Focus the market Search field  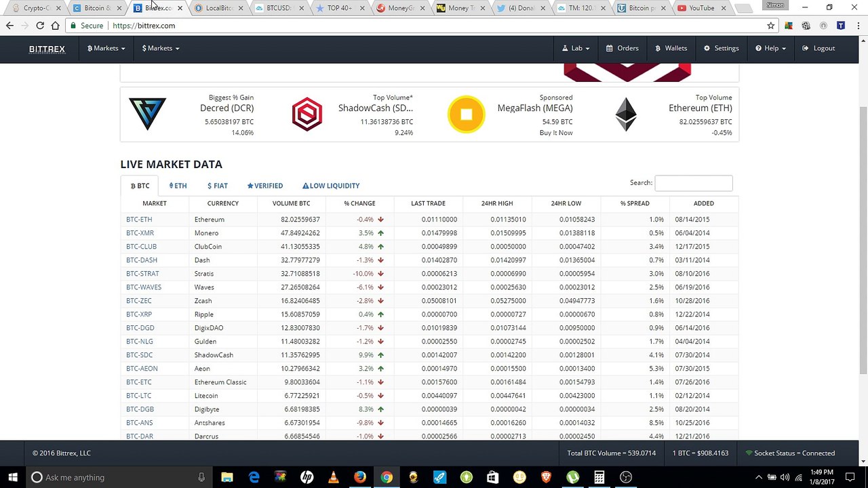[x=693, y=183]
